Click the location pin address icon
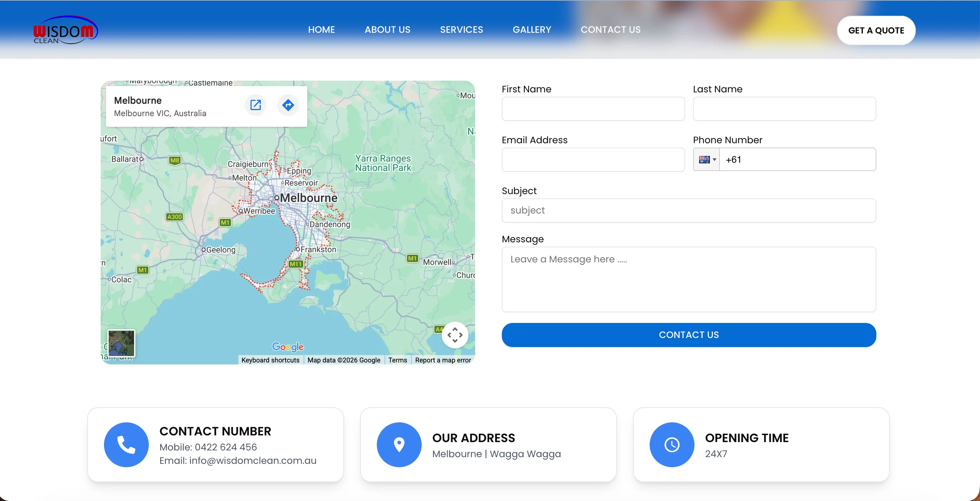Screen dimensions: 980x501 [x=399, y=444]
